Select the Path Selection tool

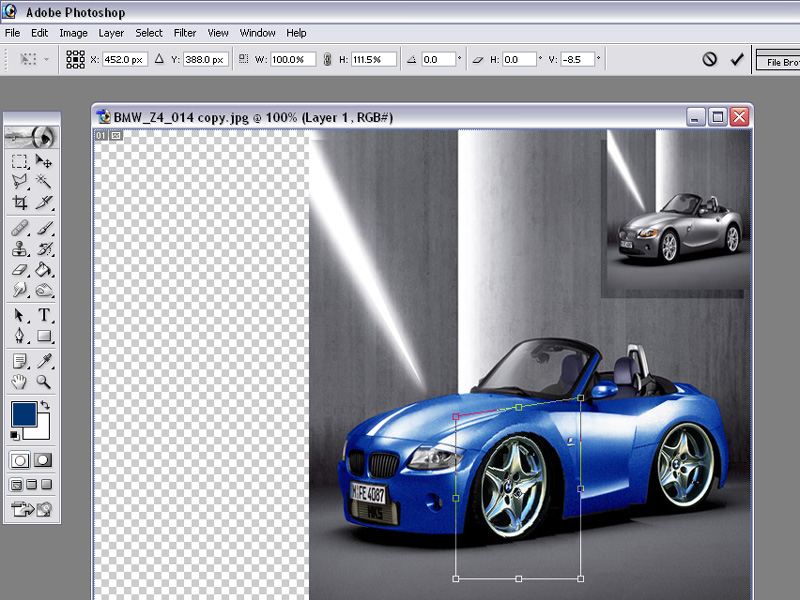(19, 315)
